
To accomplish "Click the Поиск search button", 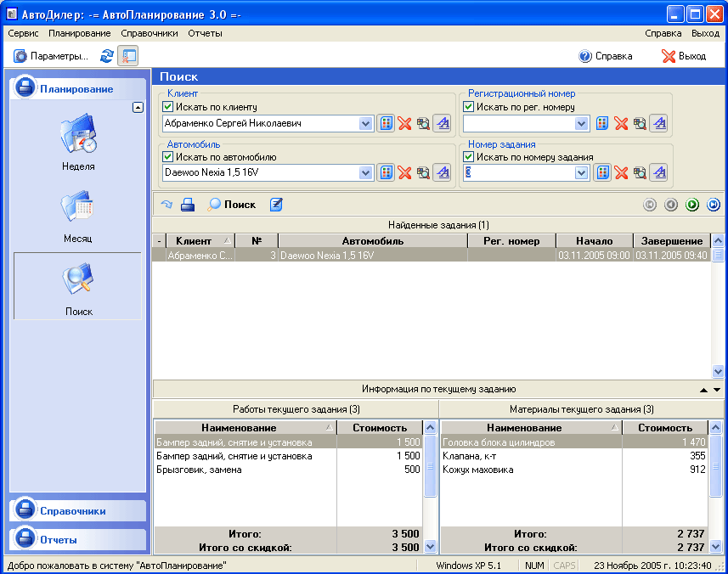I will [232, 205].
